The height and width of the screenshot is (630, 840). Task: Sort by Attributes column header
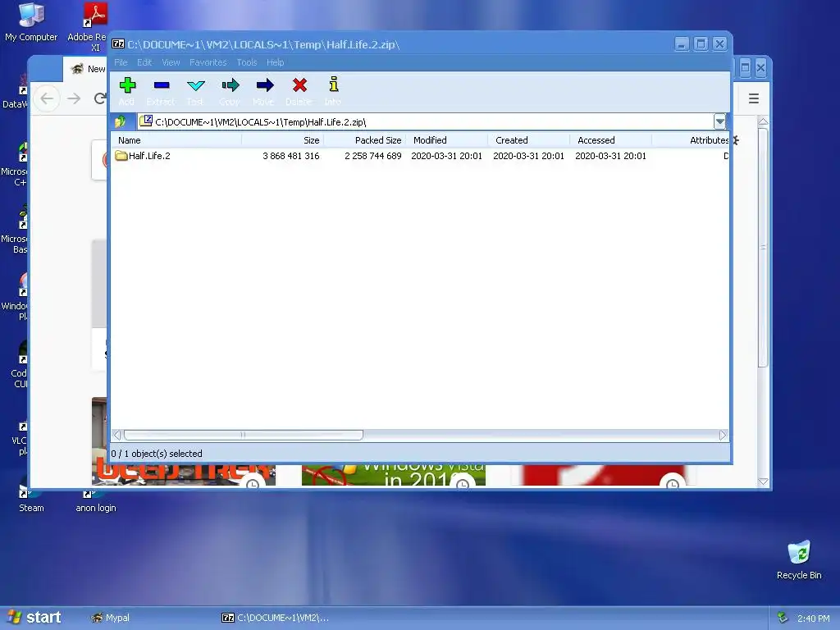click(691, 140)
